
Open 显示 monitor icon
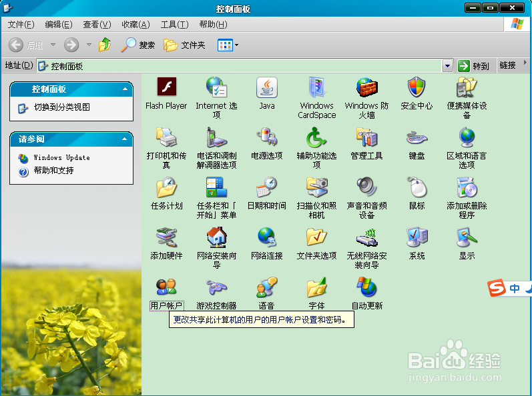coord(467,237)
